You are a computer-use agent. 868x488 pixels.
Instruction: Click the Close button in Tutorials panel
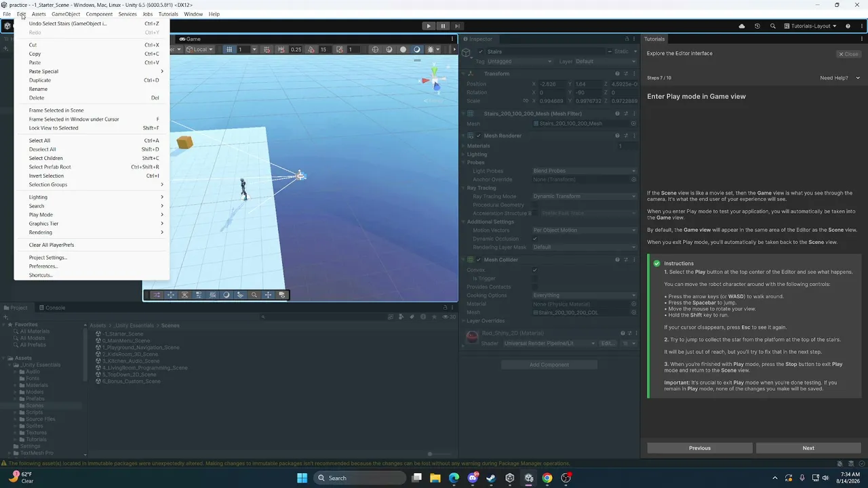point(848,54)
